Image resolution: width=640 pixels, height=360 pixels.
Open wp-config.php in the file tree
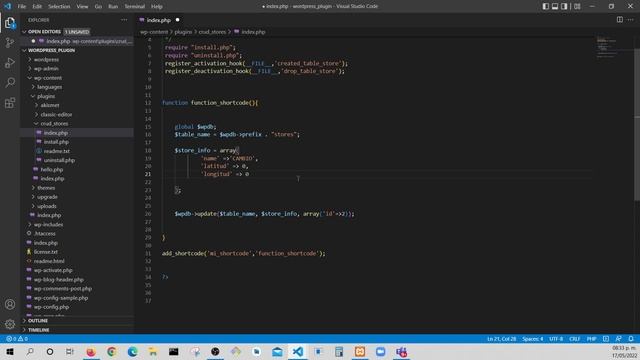click(x=51, y=307)
